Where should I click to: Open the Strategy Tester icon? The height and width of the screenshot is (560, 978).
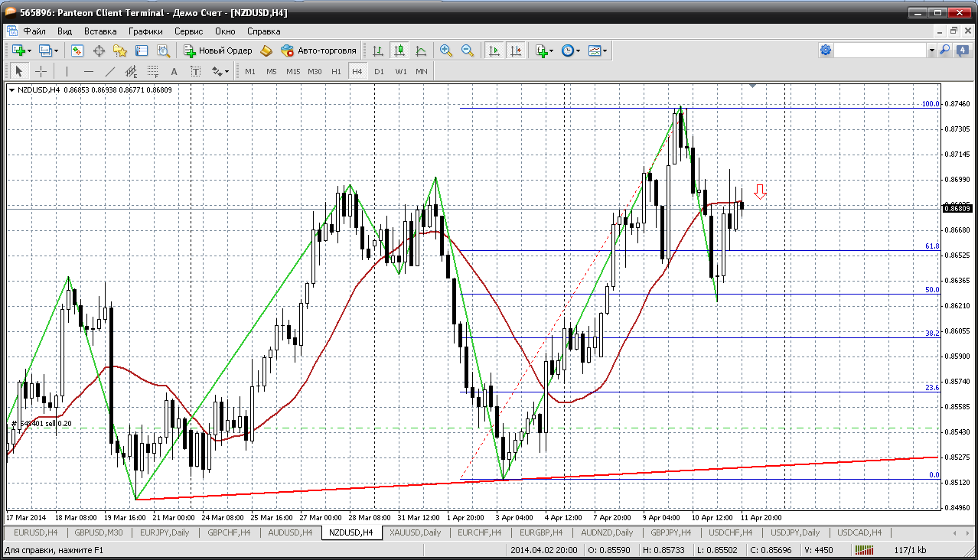(163, 50)
